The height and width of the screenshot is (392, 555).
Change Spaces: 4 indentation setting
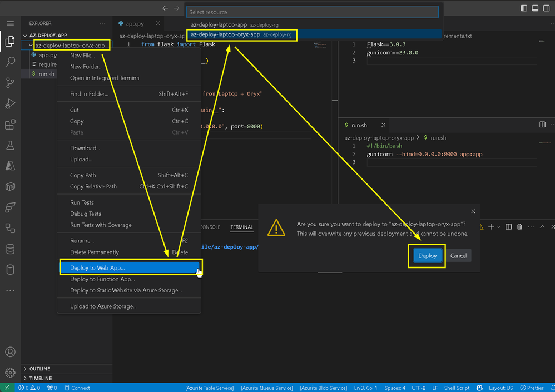[395, 388]
